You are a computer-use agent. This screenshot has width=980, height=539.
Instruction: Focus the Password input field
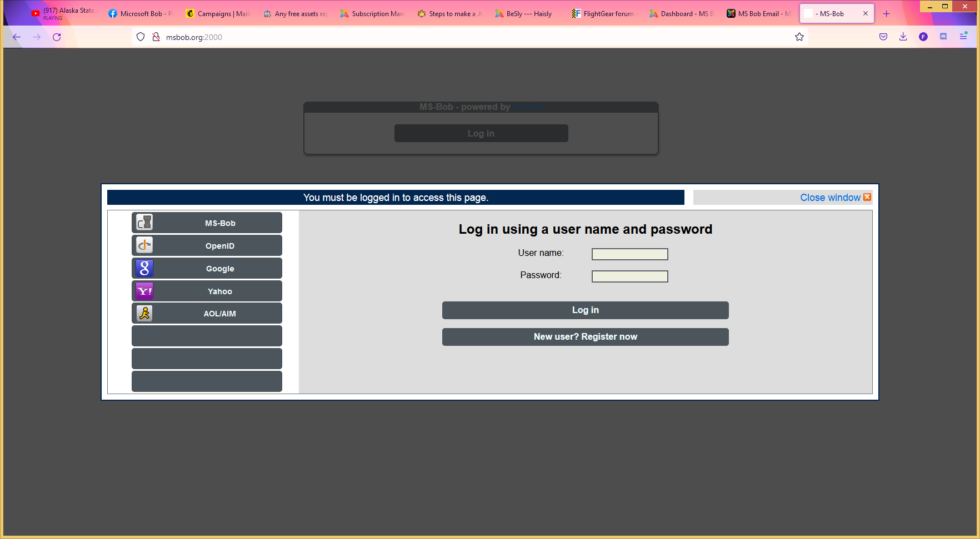(x=630, y=276)
